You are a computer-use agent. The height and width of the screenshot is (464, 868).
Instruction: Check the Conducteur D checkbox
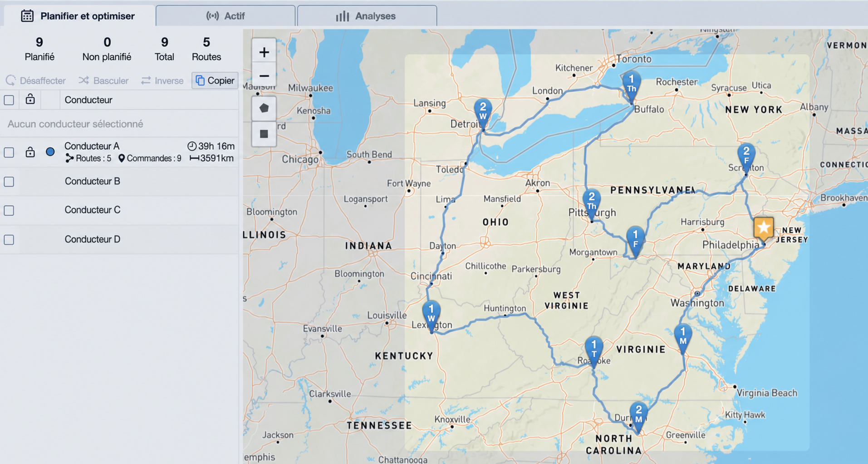tap(9, 239)
